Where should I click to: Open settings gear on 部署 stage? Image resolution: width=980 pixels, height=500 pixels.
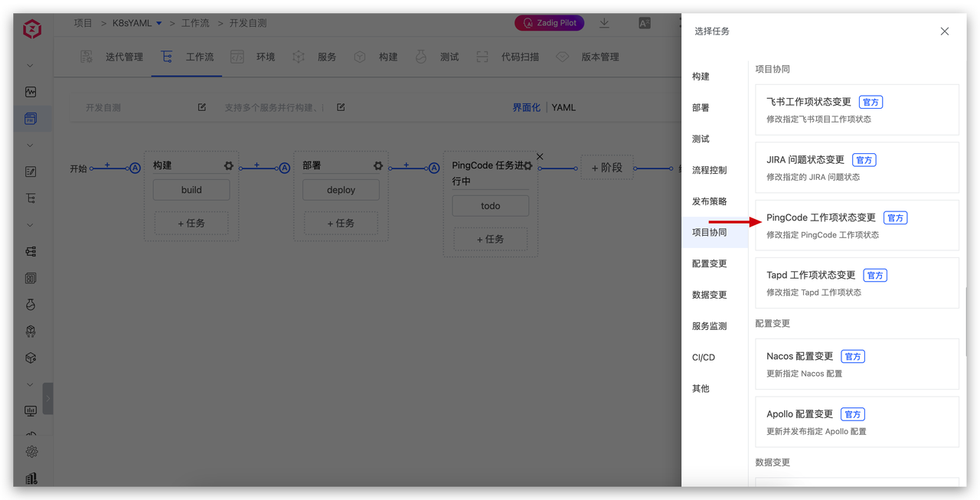[x=377, y=166]
